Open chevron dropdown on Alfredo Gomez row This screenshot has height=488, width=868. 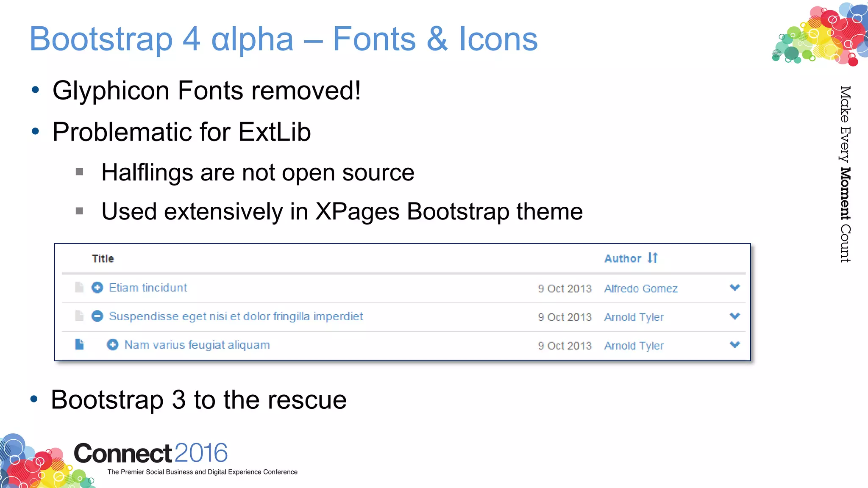coord(735,287)
